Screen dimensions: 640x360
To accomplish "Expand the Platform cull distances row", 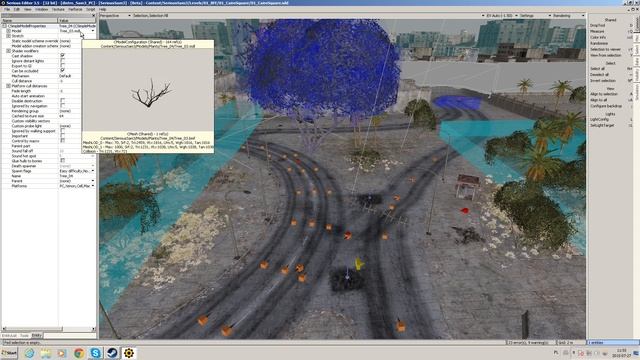I will click(9, 86).
